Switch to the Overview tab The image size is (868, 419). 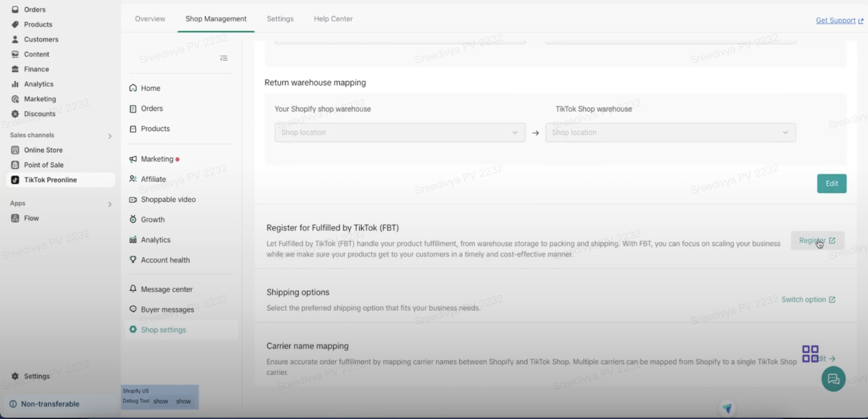tap(150, 19)
